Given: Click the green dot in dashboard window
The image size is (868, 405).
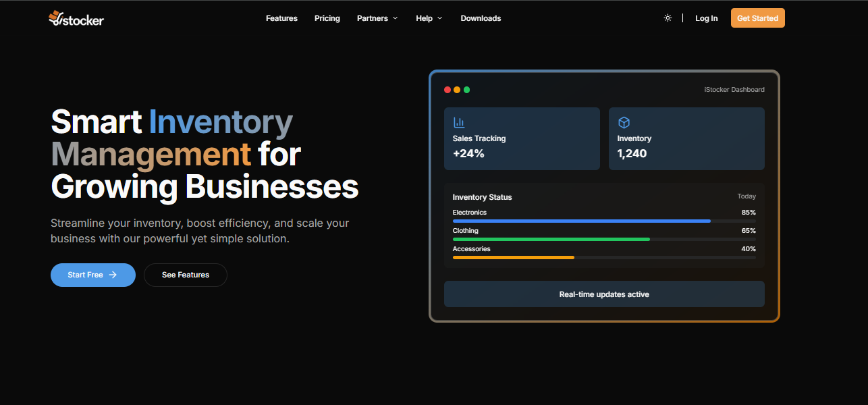Looking at the screenshot, I should (466, 90).
